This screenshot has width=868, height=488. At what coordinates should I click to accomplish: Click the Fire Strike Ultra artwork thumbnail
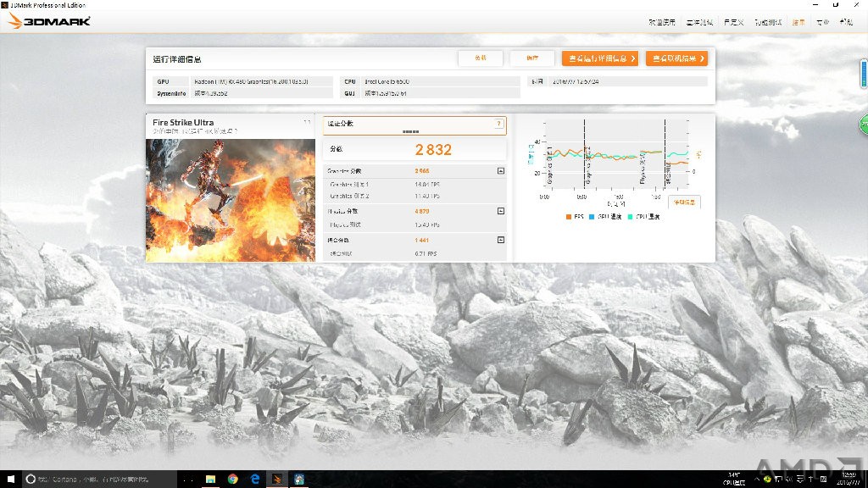(x=231, y=200)
